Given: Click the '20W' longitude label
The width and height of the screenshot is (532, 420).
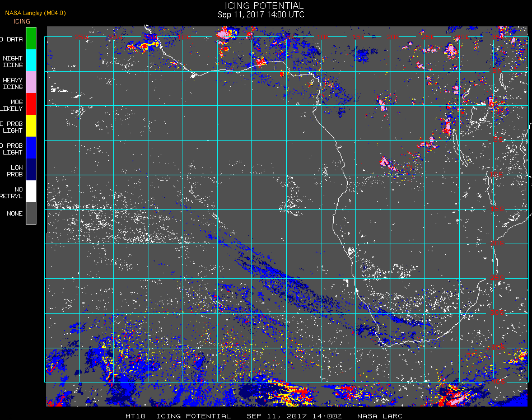Looking at the screenshot, I should click(x=115, y=37).
